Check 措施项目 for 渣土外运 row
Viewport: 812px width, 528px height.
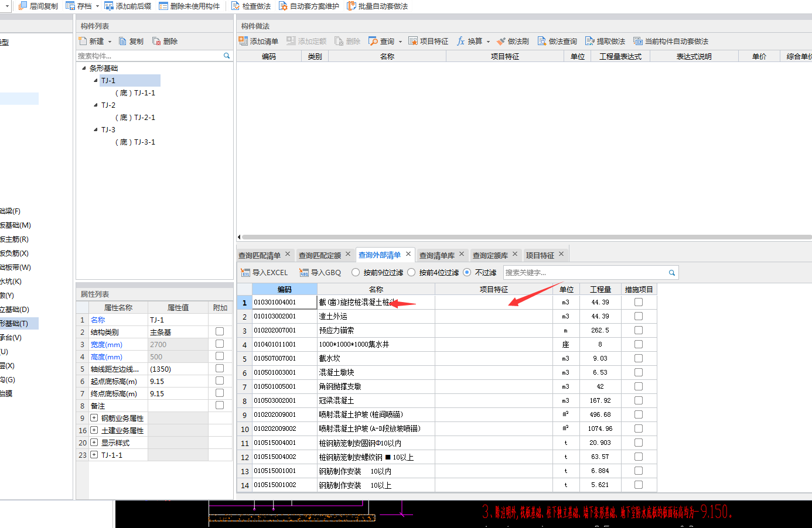click(639, 316)
